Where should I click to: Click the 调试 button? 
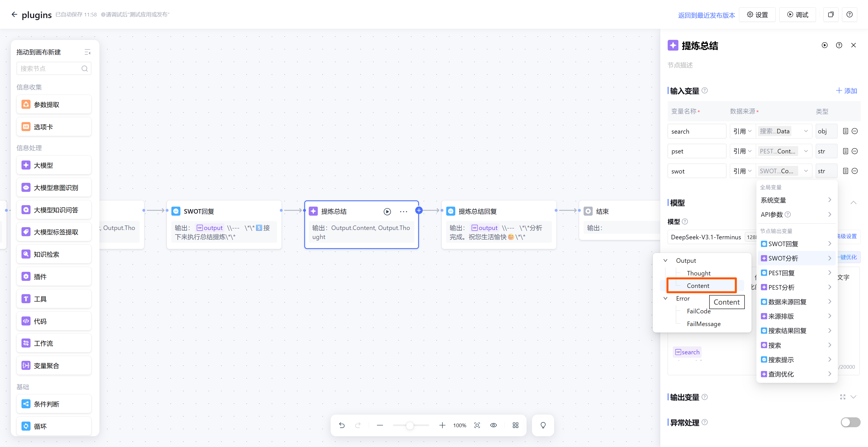pos(797,15)
